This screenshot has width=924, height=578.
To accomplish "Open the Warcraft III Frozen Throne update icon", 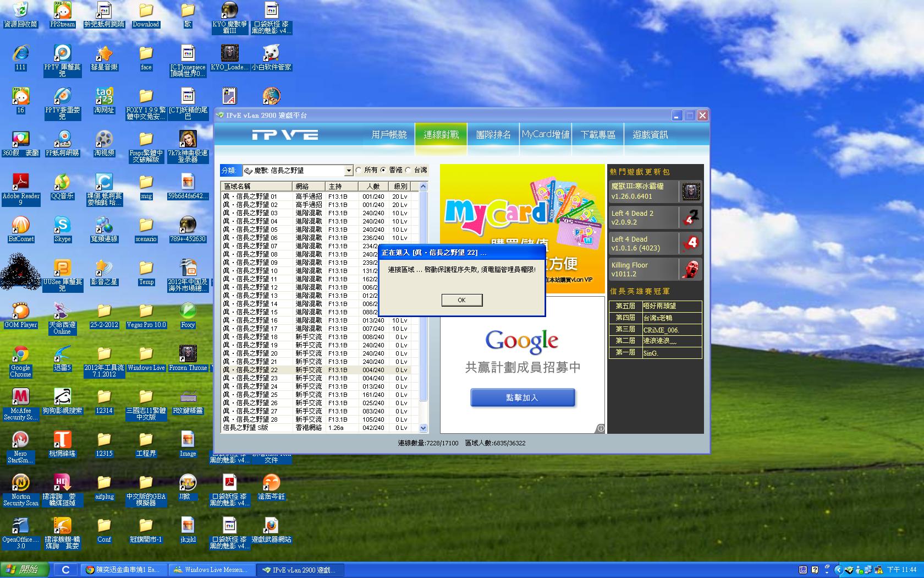I will tap(691, 192).
